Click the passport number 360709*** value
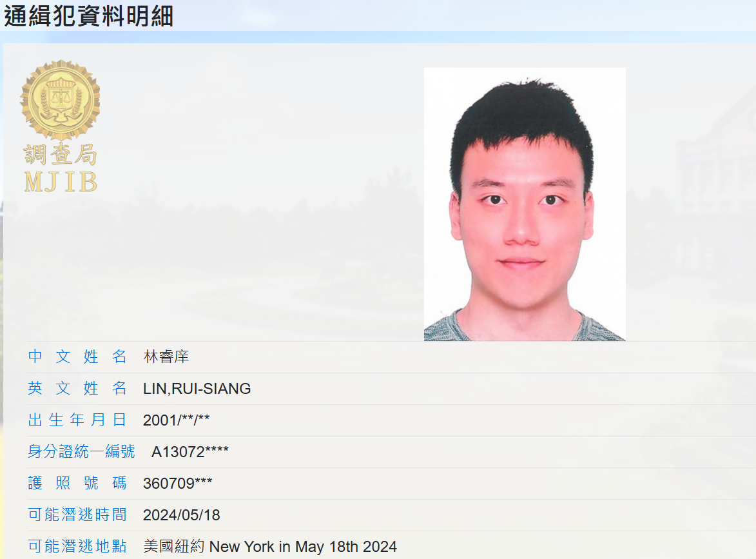The height and width of the screenshot is (559, 756). pyautogui.click(x=177, y=483)
